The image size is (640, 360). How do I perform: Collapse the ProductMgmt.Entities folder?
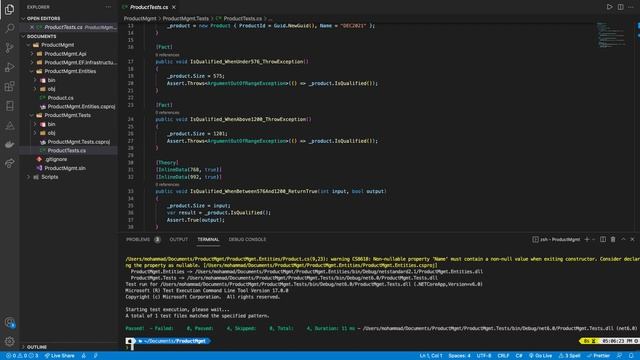[70, 71]
